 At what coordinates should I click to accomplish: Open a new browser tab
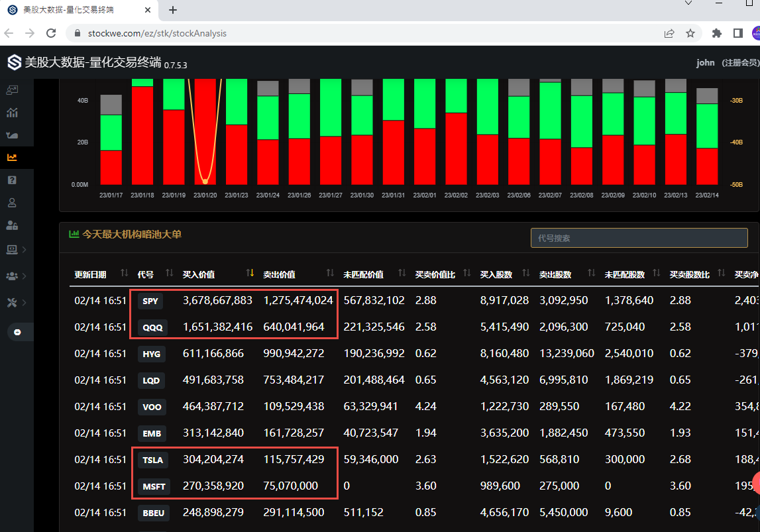172,10
